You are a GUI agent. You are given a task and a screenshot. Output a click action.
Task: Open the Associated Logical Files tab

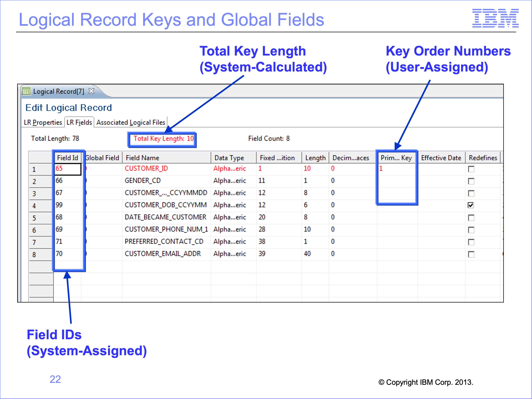(131, 122)
